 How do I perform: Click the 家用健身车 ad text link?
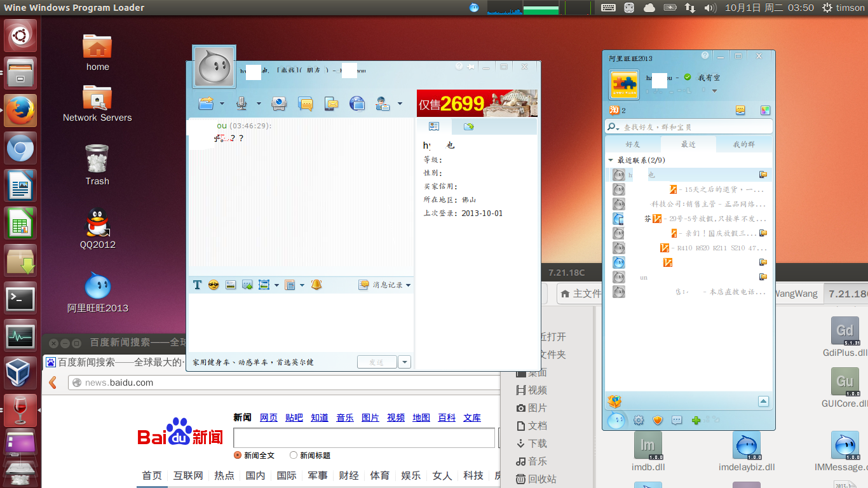point(253,362)
